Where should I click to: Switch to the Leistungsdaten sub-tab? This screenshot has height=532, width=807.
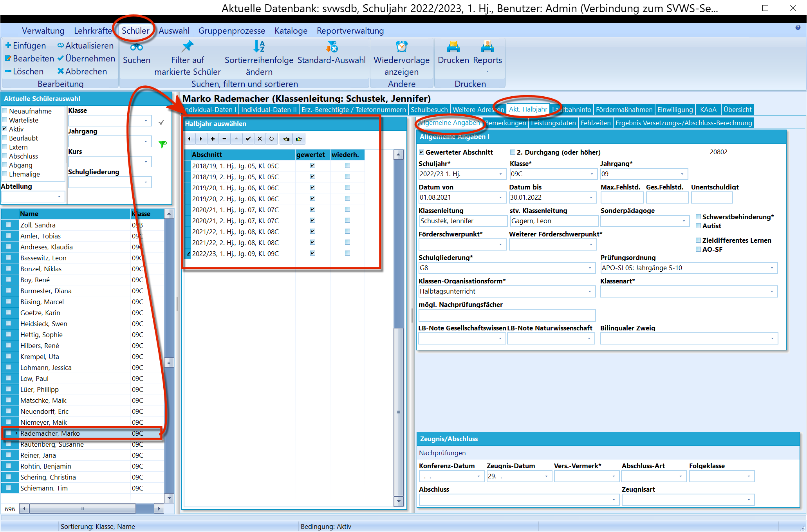pos(553,123)
